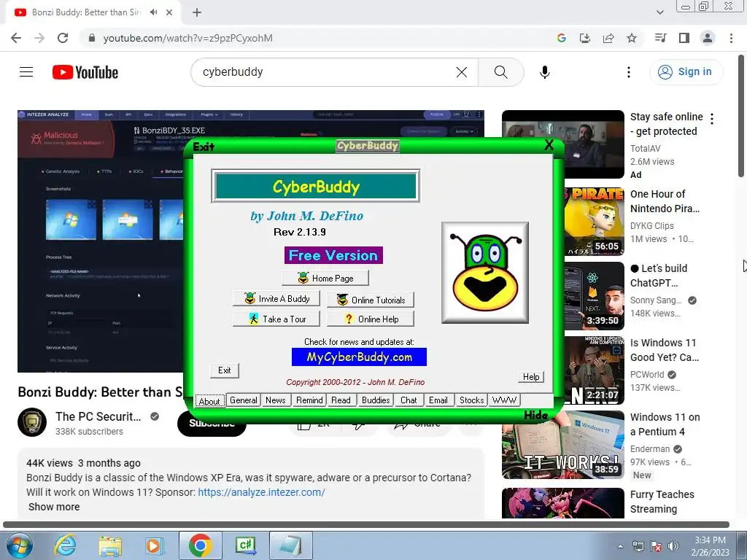Click the MyCyberBuddy.com link banner

pos(359,357)
